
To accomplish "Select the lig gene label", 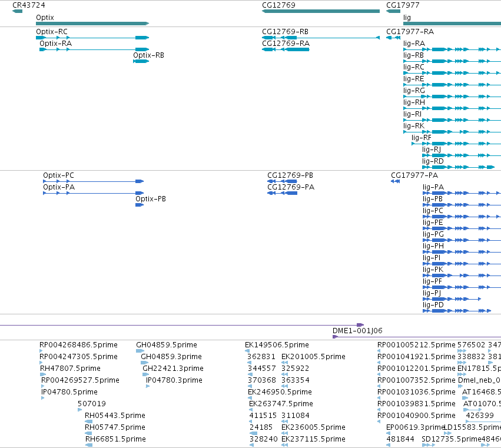I will (x=407, y=17).
